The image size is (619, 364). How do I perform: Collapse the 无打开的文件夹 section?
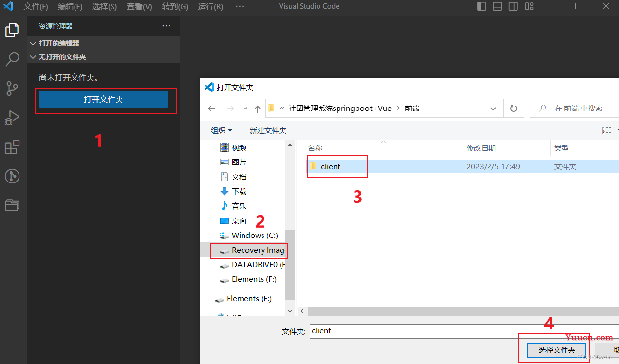[103, 57]
